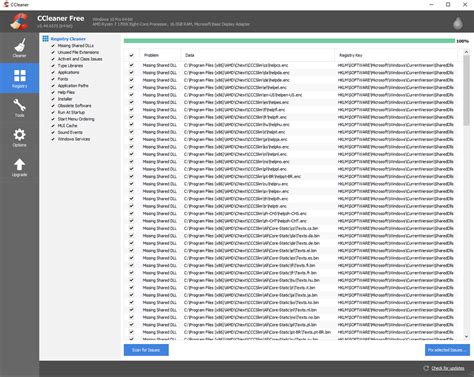The height and width of the screenshot is (377, 474).
Task: Select the helpru.enc data path
Action: coord(236,184)
